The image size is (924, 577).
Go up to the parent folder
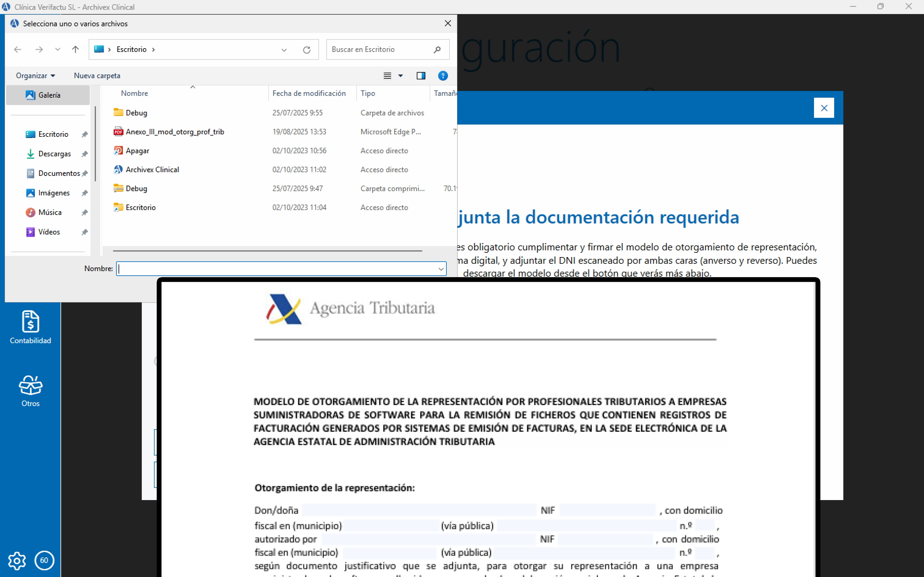click(x=75, y=49)
